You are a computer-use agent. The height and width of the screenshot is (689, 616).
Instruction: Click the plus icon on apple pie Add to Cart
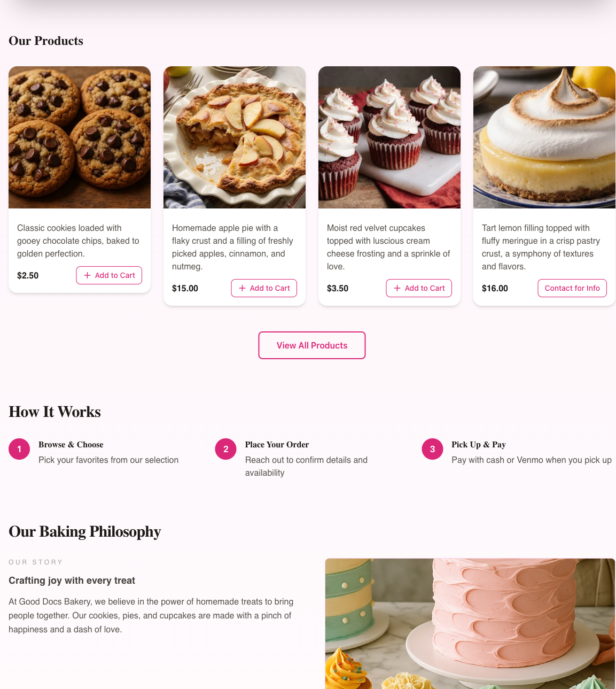(x=243, y=288)
